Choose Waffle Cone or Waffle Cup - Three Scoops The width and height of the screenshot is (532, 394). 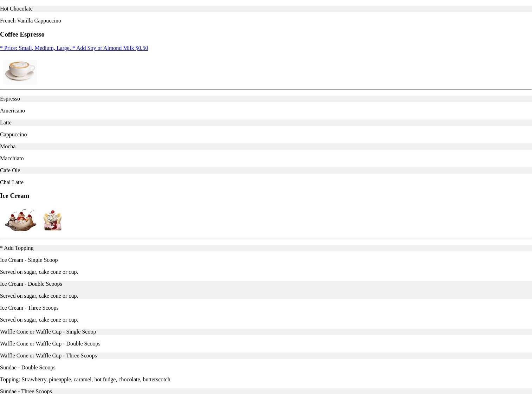point(266,355)
